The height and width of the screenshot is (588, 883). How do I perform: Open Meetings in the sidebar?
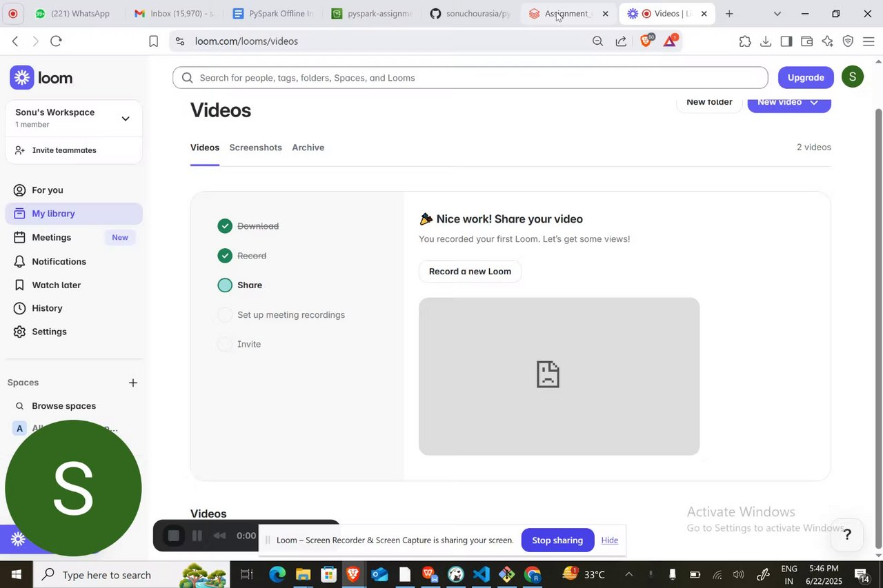[x=74, y=237]
